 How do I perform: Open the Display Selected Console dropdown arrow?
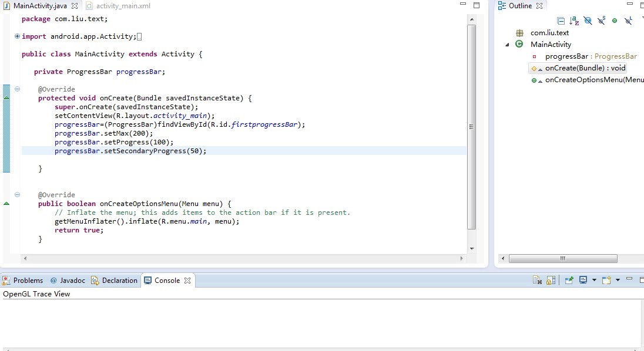tap(594, 281)
